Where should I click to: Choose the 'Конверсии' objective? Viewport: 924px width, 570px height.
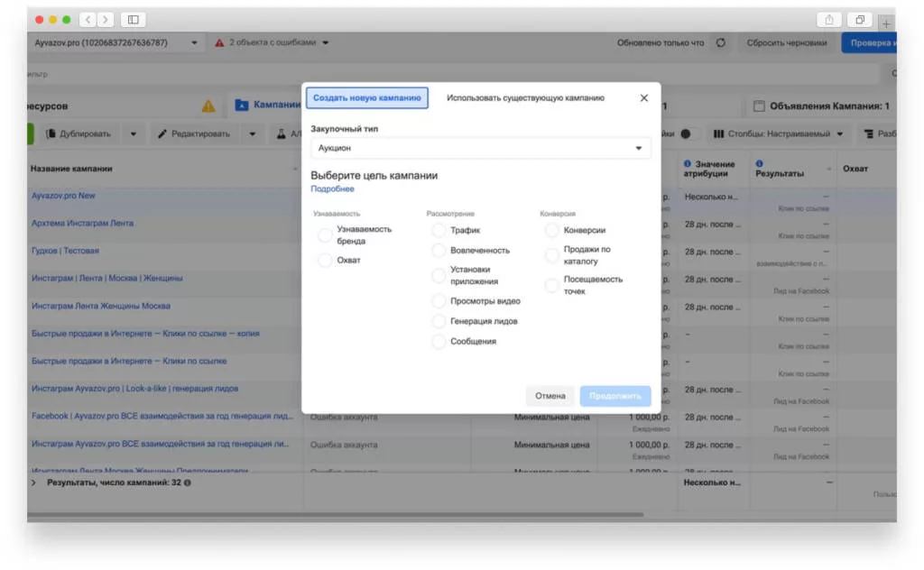tap(551, 230)
